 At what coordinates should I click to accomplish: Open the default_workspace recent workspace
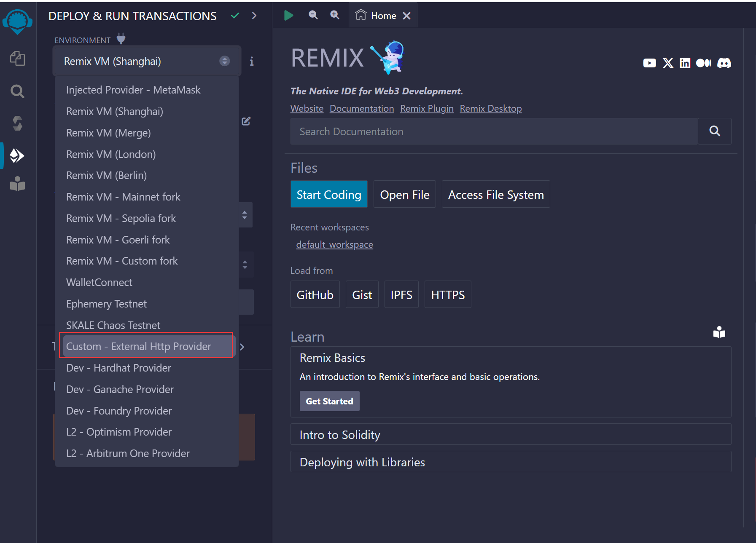[334, 245]
